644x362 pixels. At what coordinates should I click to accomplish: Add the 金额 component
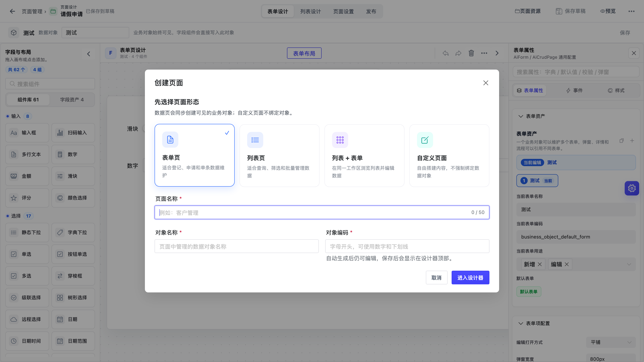(x=27, y=176)
